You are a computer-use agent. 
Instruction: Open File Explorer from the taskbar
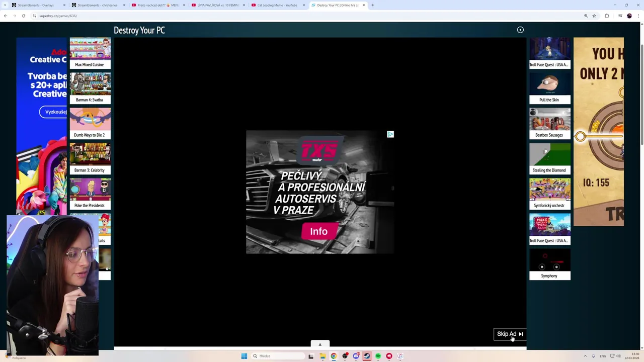point(322,356)
